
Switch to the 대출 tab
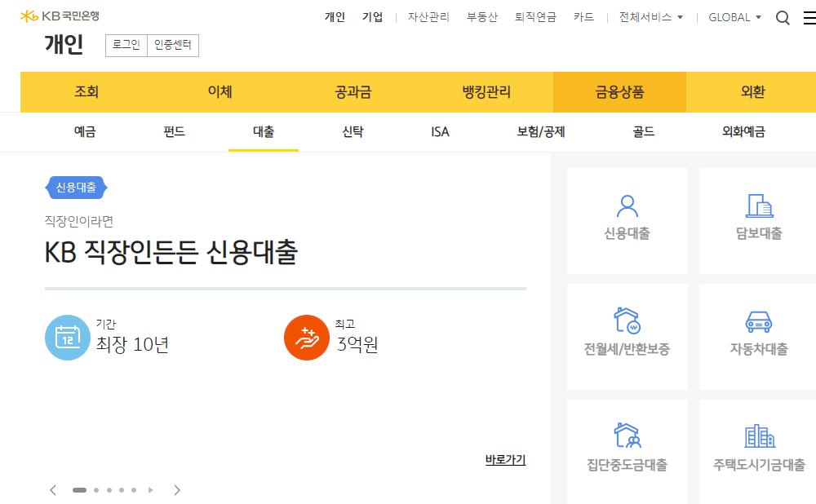[263, 131]
